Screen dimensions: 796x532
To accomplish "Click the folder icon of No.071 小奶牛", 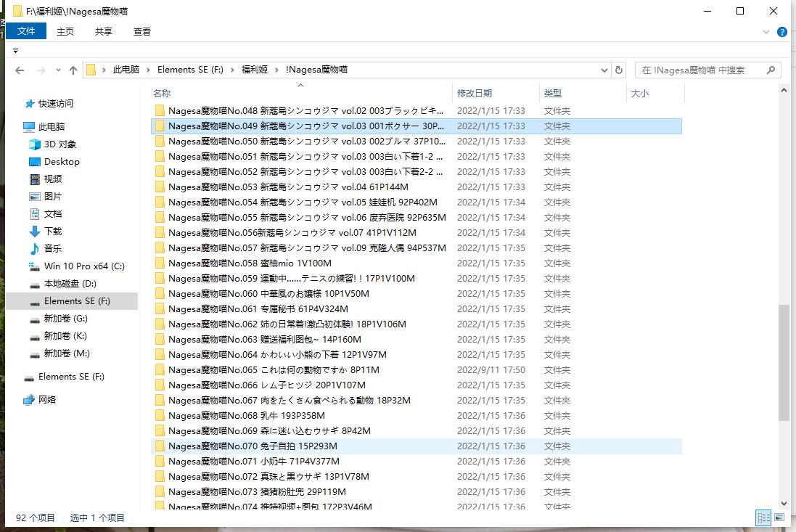I will tap(160, 461).
